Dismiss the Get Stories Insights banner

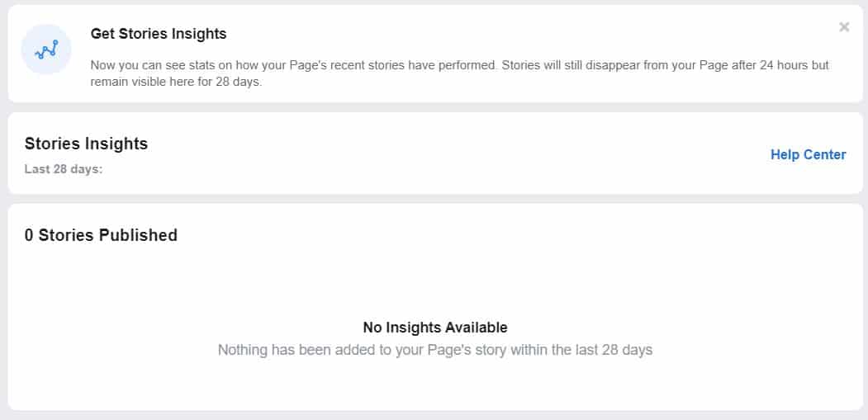coord(844,26)
